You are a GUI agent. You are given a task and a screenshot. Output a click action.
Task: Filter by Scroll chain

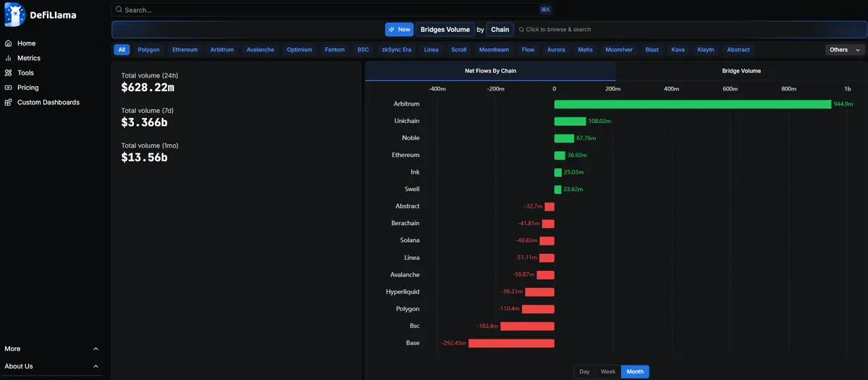(459, 50)
